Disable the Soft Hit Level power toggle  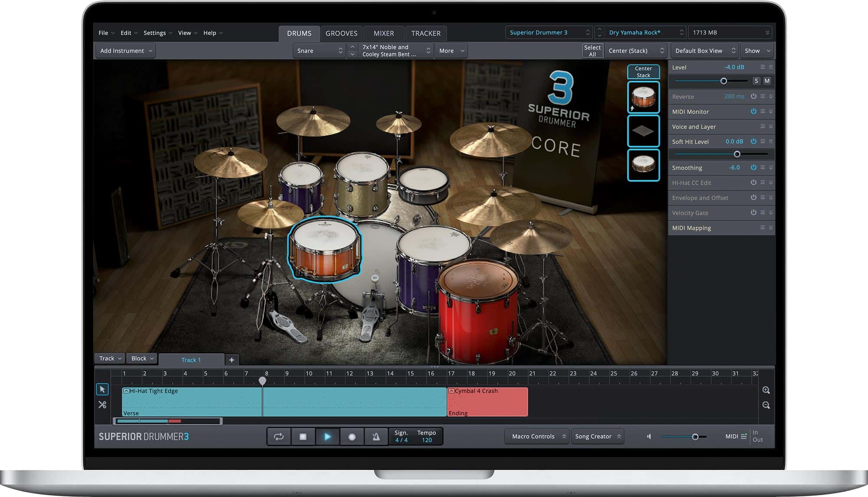pyautogui.click(x=753, y=141)
